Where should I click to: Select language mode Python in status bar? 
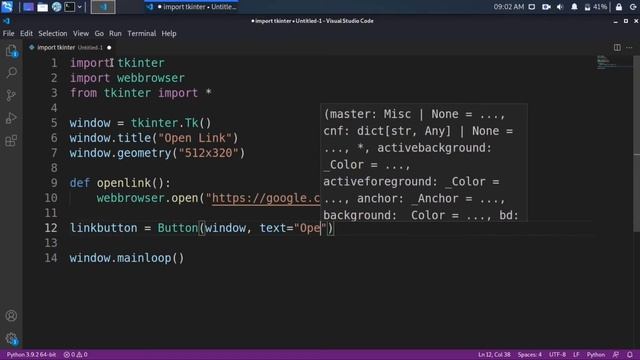coord(596,355)
